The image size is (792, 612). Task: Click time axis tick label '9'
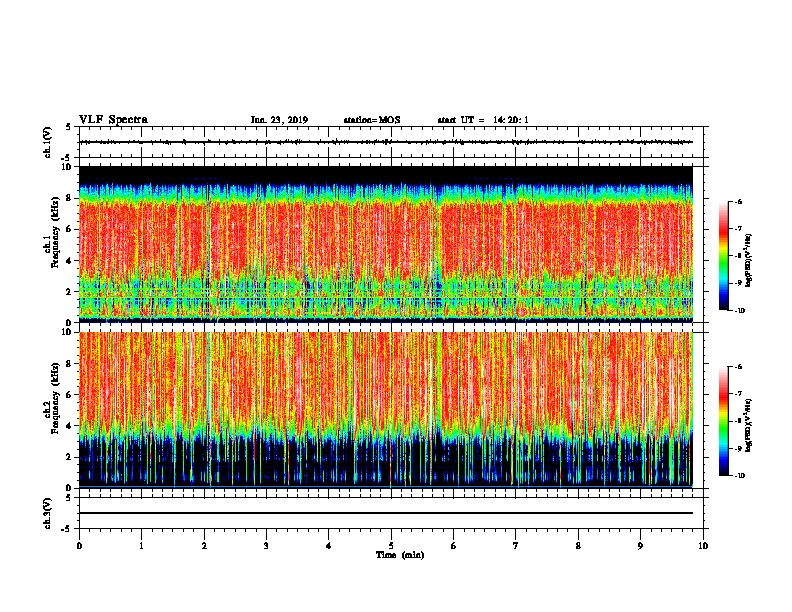coord(640,546)
